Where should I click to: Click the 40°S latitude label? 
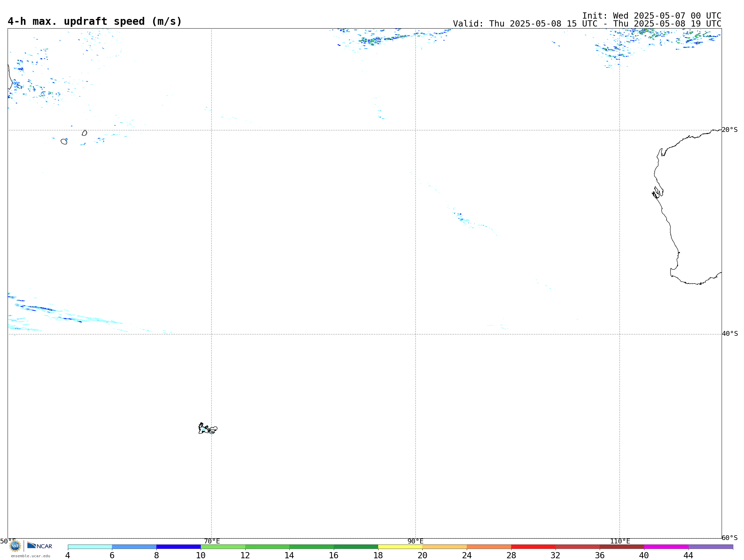(730, 334)
